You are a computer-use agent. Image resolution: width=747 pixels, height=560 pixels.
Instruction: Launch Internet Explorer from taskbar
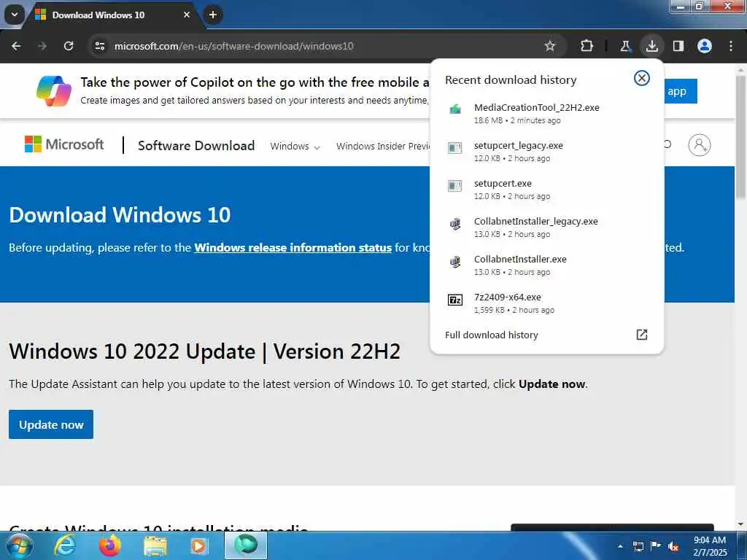(x=65, y=545)
